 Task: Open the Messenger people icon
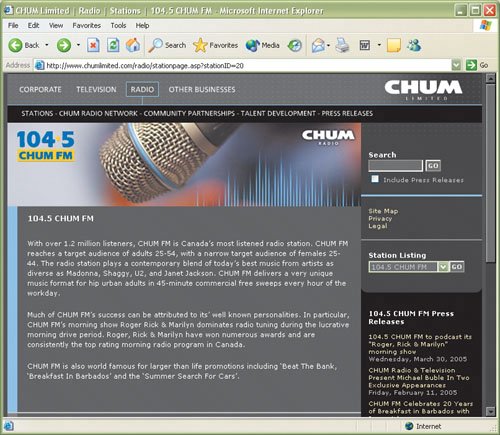[x=414, y=45]
